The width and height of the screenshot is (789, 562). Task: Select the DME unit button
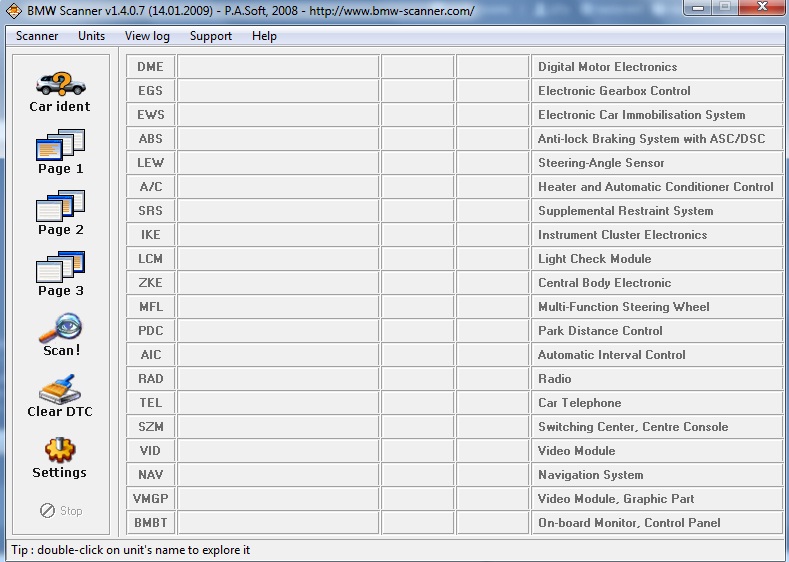(x=150, y=66)
